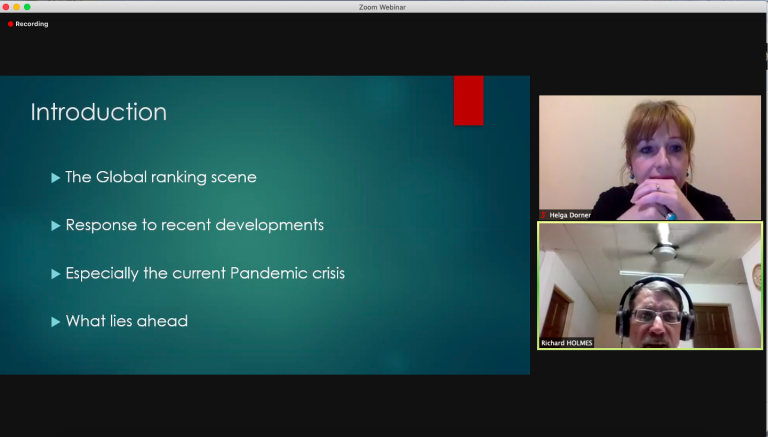This screenshot has height=437, width=768.
Task: Click the red Recording indicator dot
Action: (10, 24)
